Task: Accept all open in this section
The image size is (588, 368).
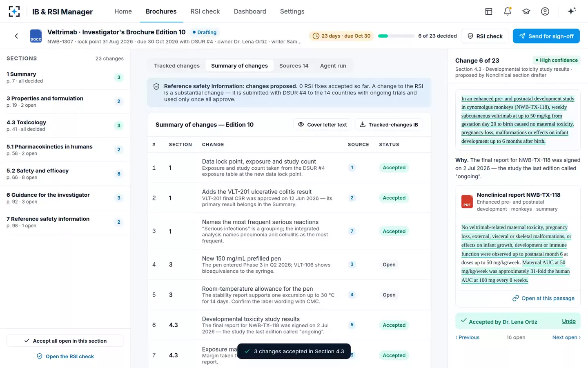Action: coord(65,341)
